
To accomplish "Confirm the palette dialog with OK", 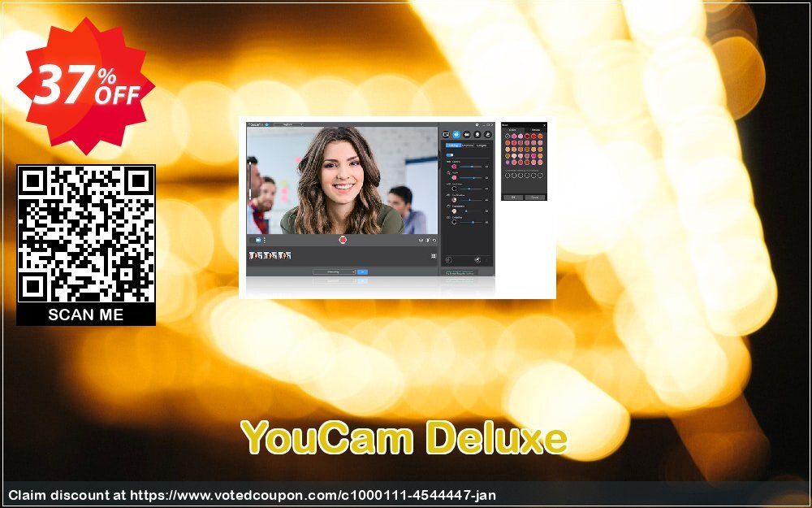I will pyautogui.click(x=513, y=198).
